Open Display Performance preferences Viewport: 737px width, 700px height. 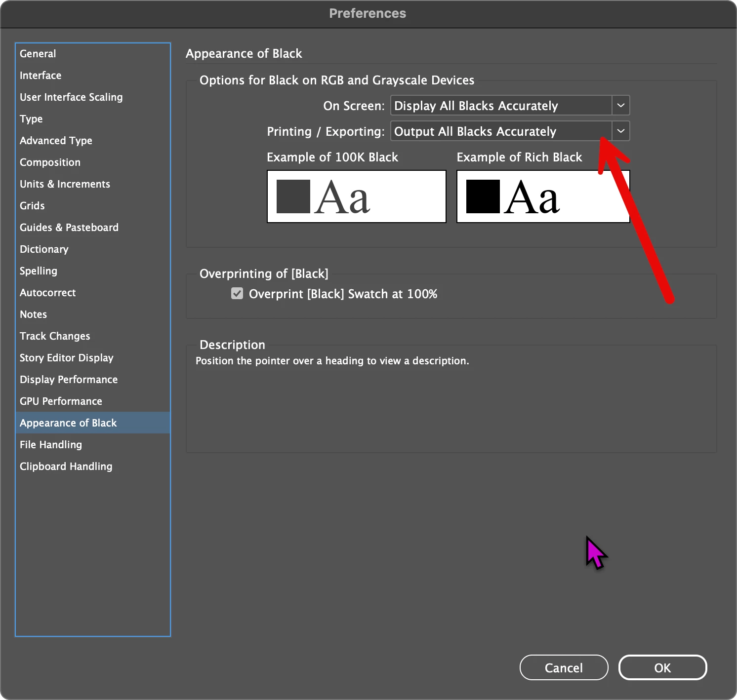point(93,380)
